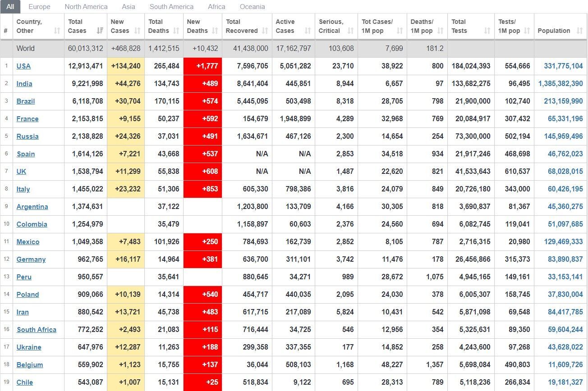Click Active Cases sort icon
The height and width of the screenshot is (391, 588).
pyautogui.click(x=308, y=31)
